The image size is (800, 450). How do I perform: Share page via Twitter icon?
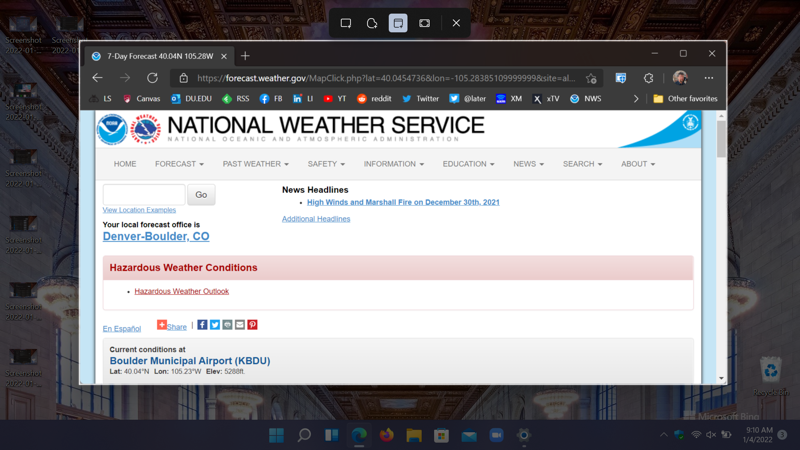pos(215,324)
